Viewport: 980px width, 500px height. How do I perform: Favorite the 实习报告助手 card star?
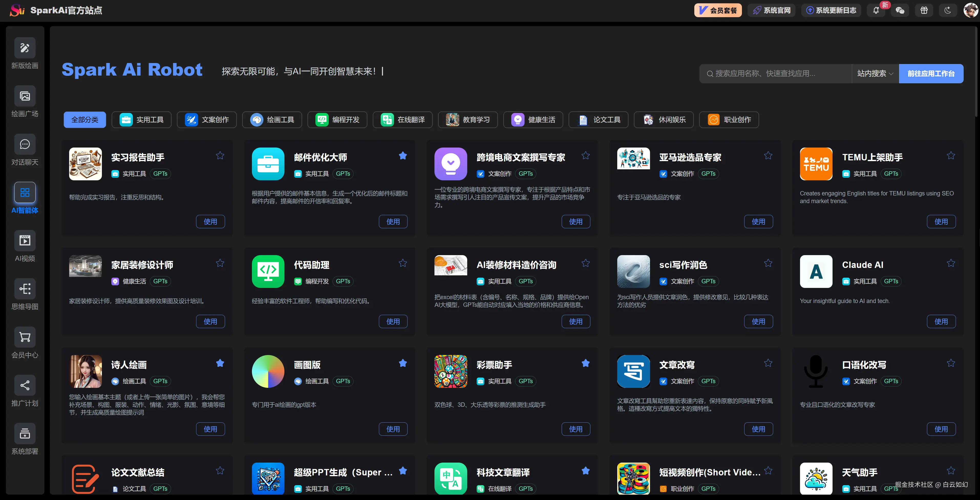[x=220, y=155]
